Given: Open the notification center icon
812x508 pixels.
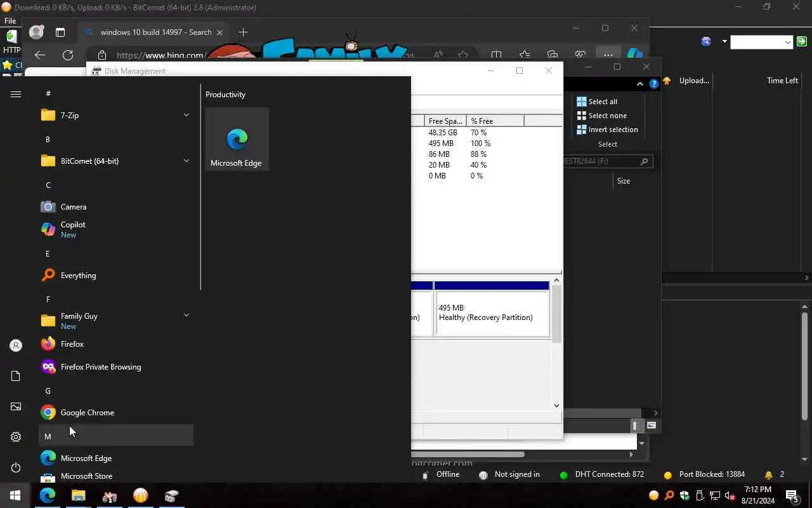Looking at the screenshot, I should click(792, 496).
